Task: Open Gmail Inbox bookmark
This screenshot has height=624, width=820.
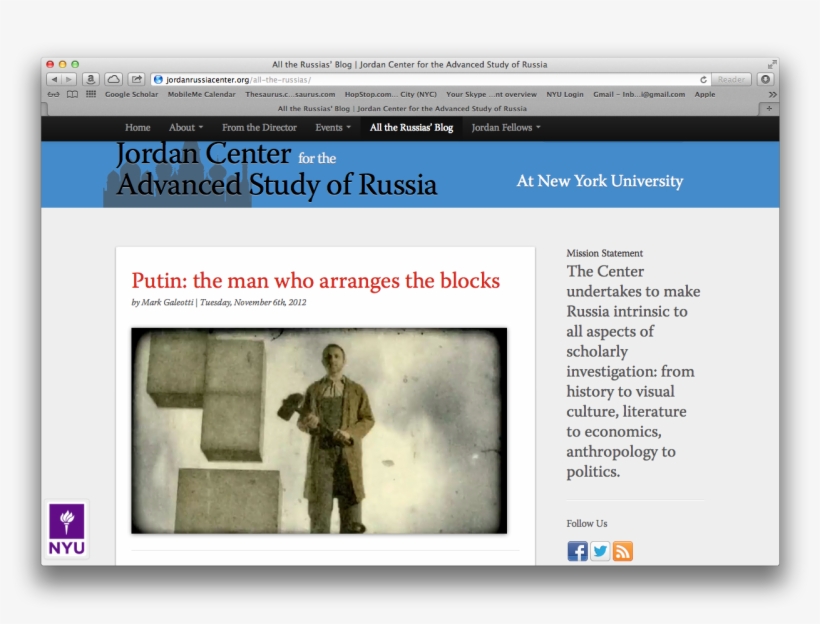Action: (639, 95)
